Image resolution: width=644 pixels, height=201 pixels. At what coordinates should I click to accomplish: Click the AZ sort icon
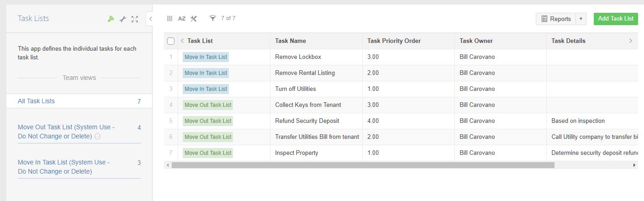tap(182, 19)
